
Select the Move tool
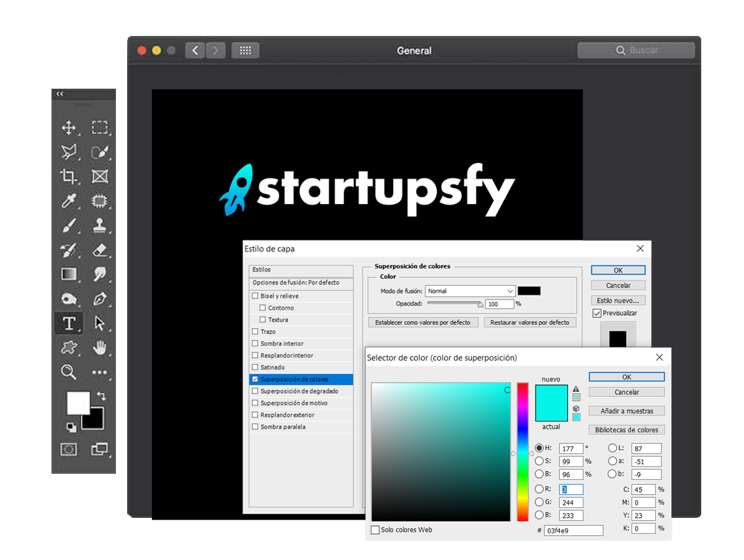pos(68,128)
